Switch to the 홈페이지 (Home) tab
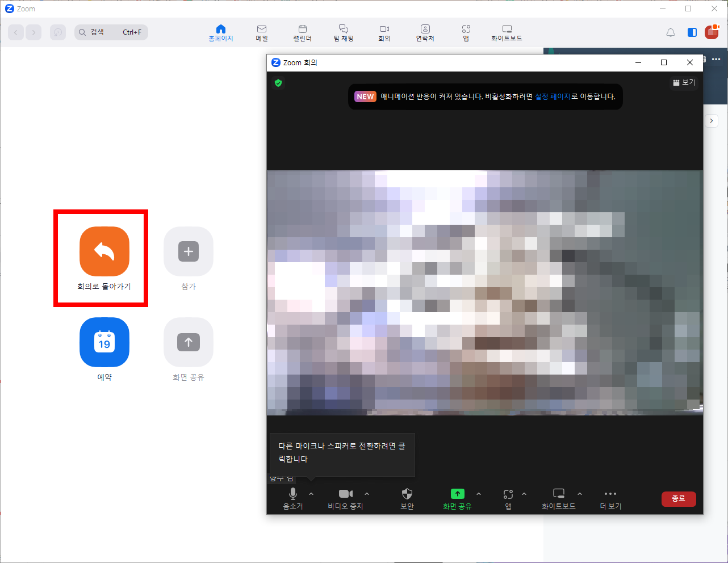This screenshot has width=728, height=563. [220, 32]
